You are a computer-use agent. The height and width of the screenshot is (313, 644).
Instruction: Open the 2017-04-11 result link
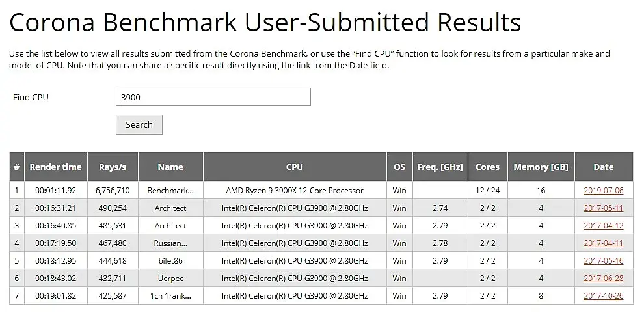603,243
